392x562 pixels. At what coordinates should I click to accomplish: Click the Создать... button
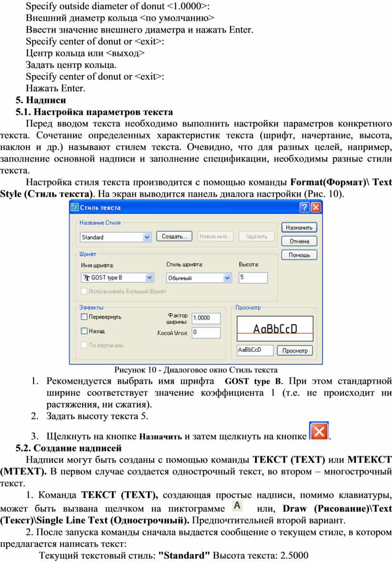174,237
